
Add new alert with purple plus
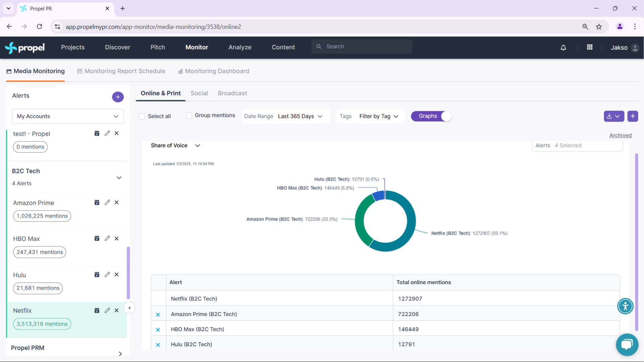(x=118, y=97)
